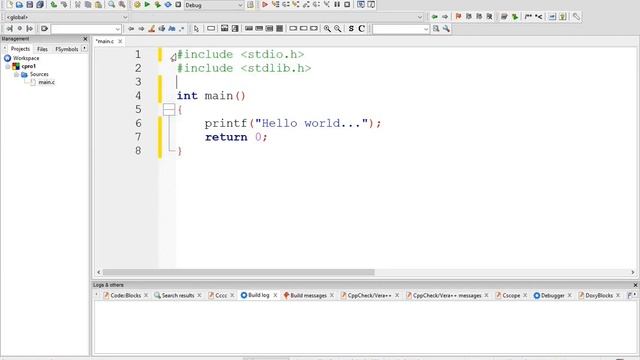Click the Replace toolbar icon
The height and width of the screenshot is (360, 640).
(x=122, y=5)
